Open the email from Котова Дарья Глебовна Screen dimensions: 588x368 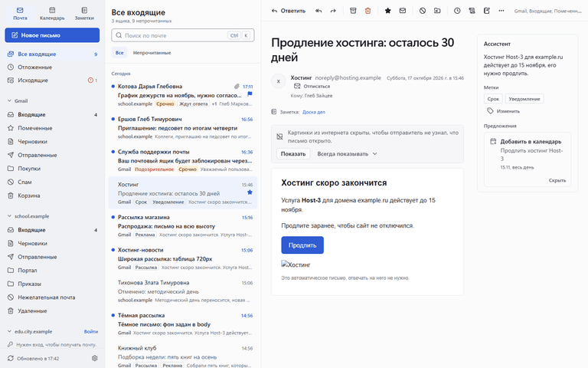tap(183, 94)
